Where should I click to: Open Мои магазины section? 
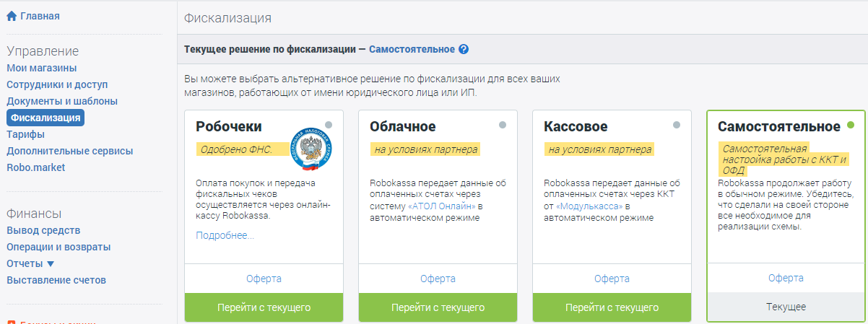tap(42, 68)
